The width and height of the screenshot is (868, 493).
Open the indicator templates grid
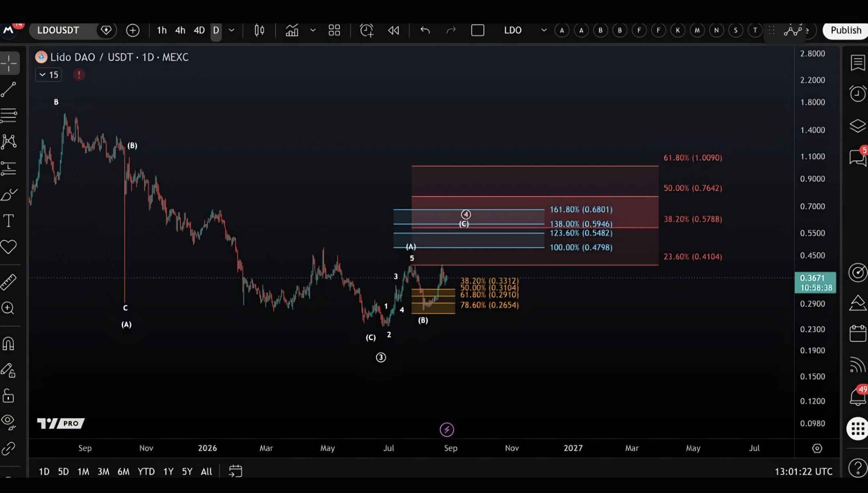coord(334,30)
